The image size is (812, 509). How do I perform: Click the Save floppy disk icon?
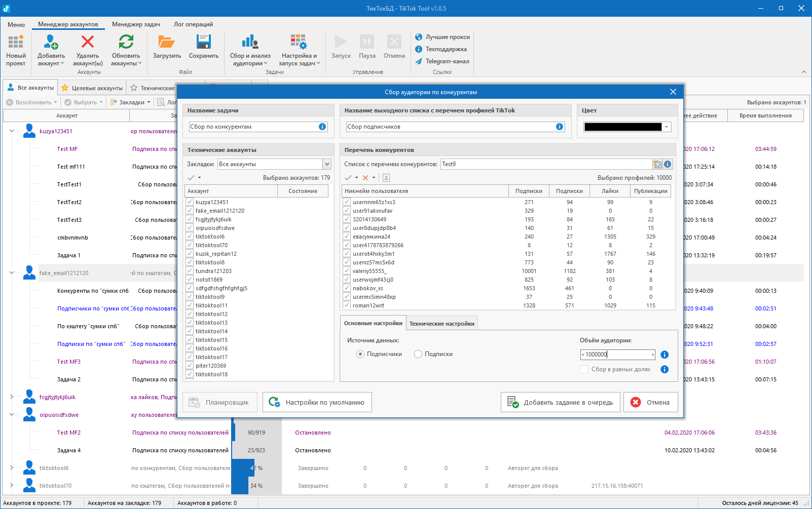(x=203, y=43)
